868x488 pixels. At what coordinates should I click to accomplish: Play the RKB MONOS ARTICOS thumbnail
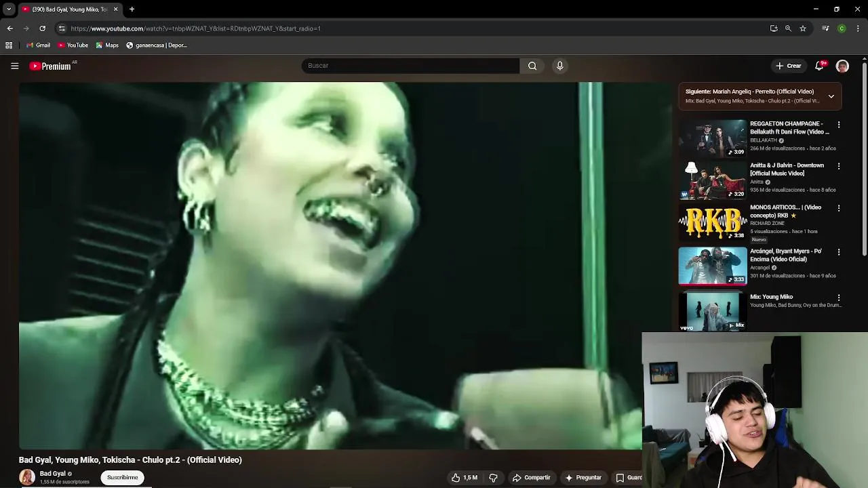click(x=713, y=222)
